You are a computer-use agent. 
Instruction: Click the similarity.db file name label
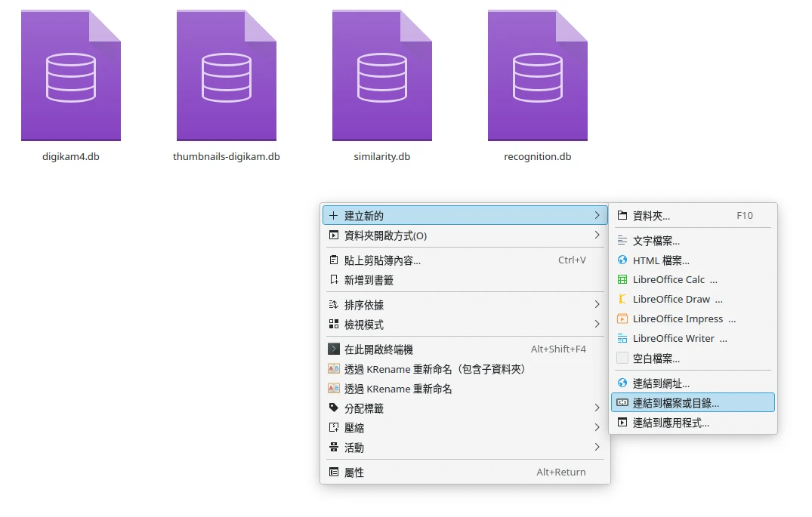pos(382,156)
